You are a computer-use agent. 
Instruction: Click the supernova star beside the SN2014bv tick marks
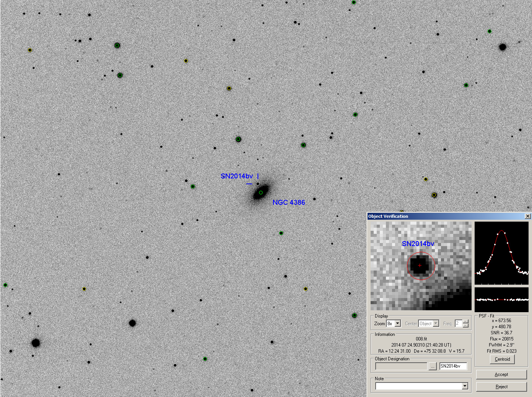point(258,184)
